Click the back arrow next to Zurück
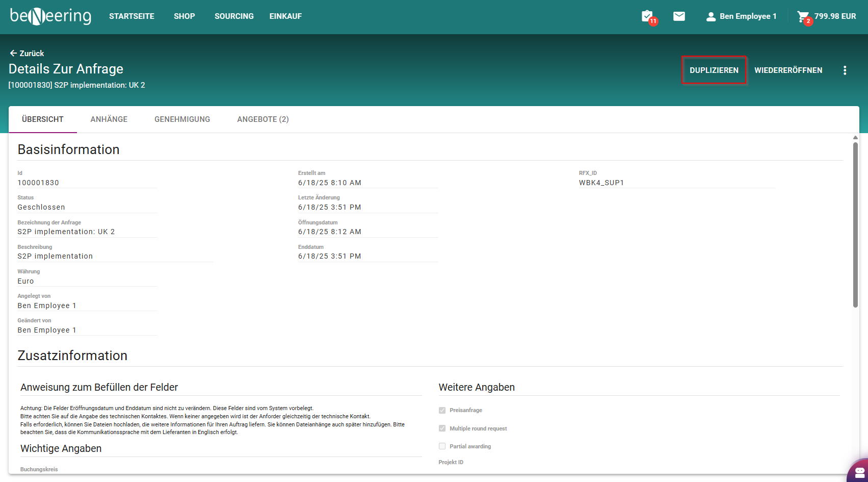This screenshot has width=868, height=482. pos(13,53)
